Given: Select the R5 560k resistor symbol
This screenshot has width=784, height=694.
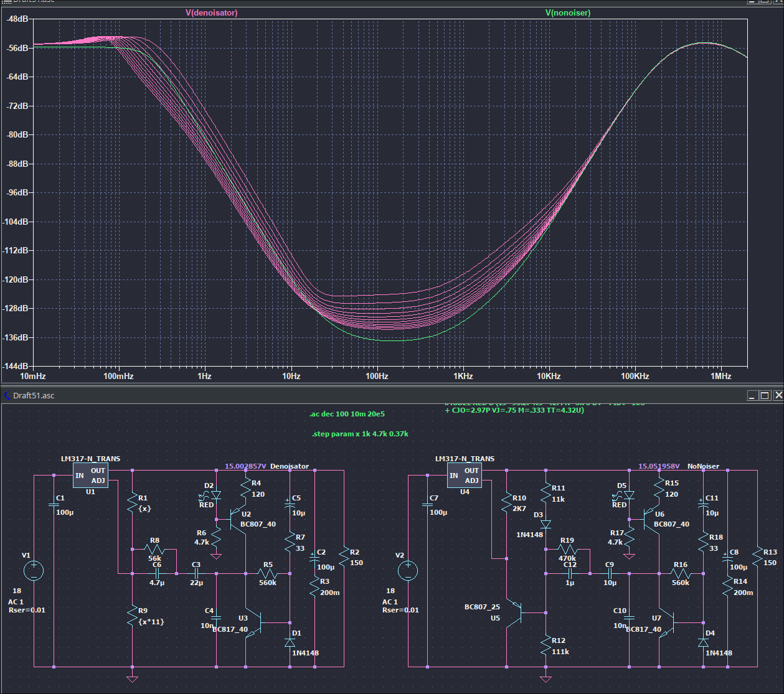Looking at the screenshot, I should pos(268,573).
